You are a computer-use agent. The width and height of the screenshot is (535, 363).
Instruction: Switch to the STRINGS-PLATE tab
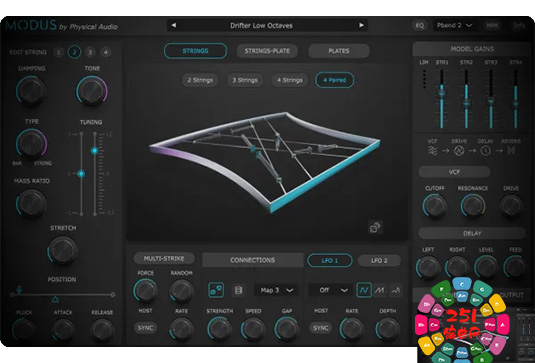pyautogui.click(x=267, y=51)
